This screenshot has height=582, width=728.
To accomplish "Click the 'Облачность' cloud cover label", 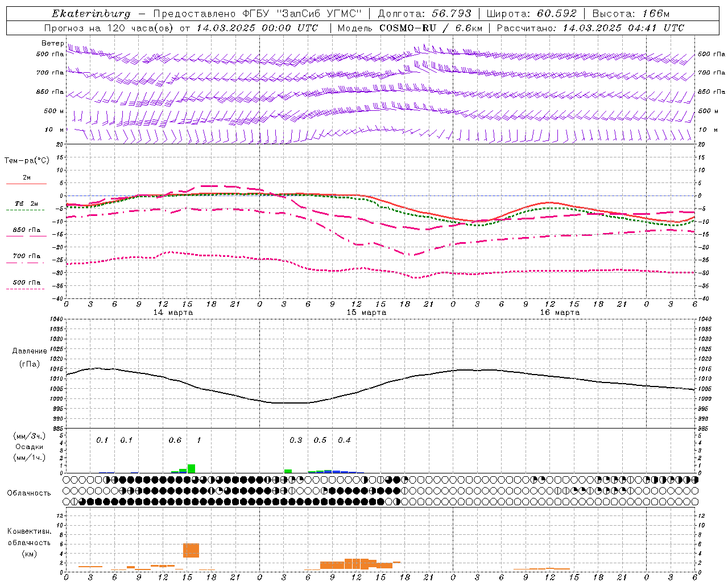I will coord(29,493).
